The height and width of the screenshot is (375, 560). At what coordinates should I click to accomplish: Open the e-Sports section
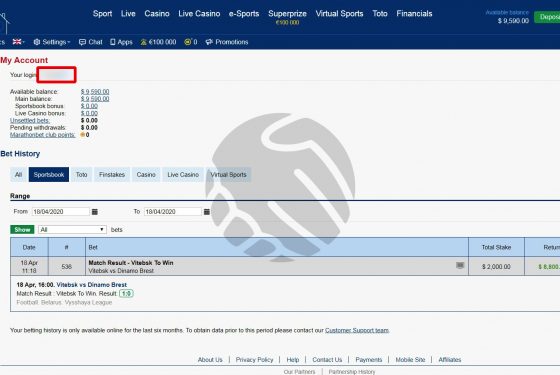coord(244,14)
